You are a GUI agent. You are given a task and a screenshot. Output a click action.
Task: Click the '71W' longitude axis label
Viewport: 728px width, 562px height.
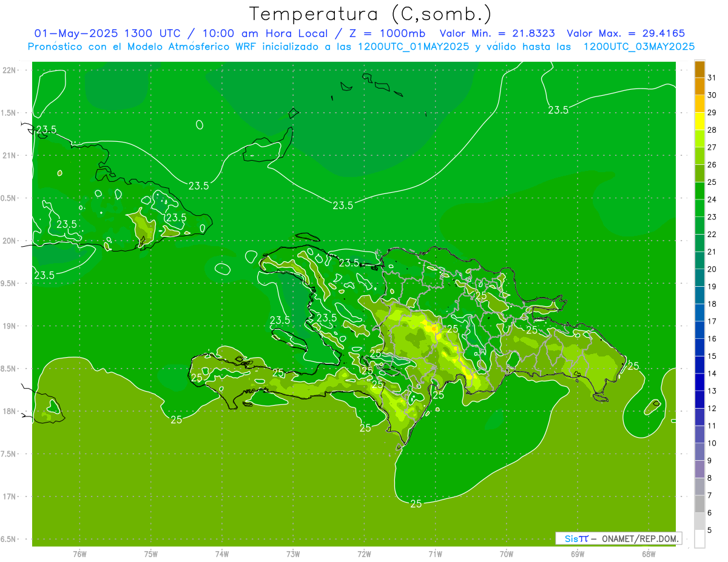pyautogui.click(x=435, y=554)
